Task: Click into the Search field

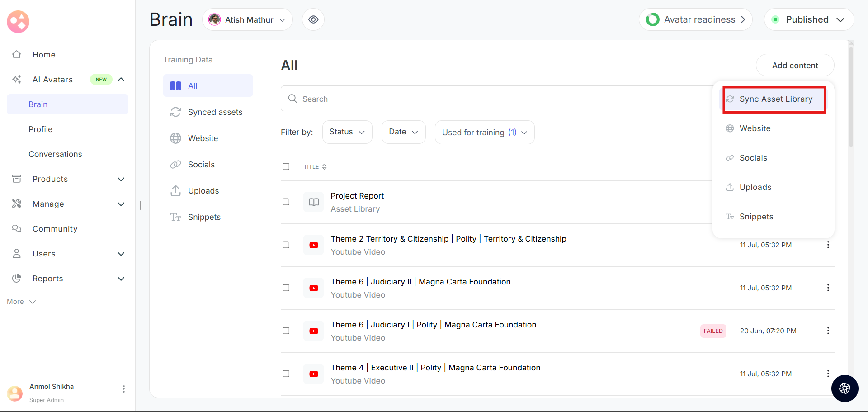Action: point(497,99)
